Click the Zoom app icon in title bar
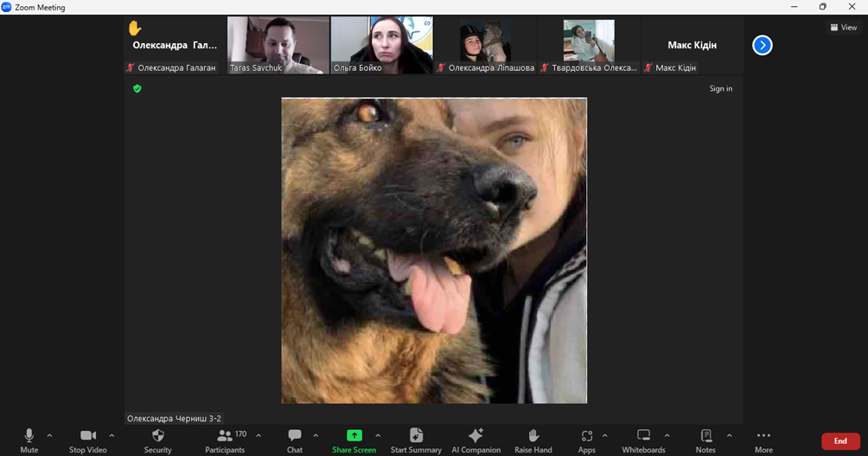Viewport: 868px width, 456px height. point(7,7)
